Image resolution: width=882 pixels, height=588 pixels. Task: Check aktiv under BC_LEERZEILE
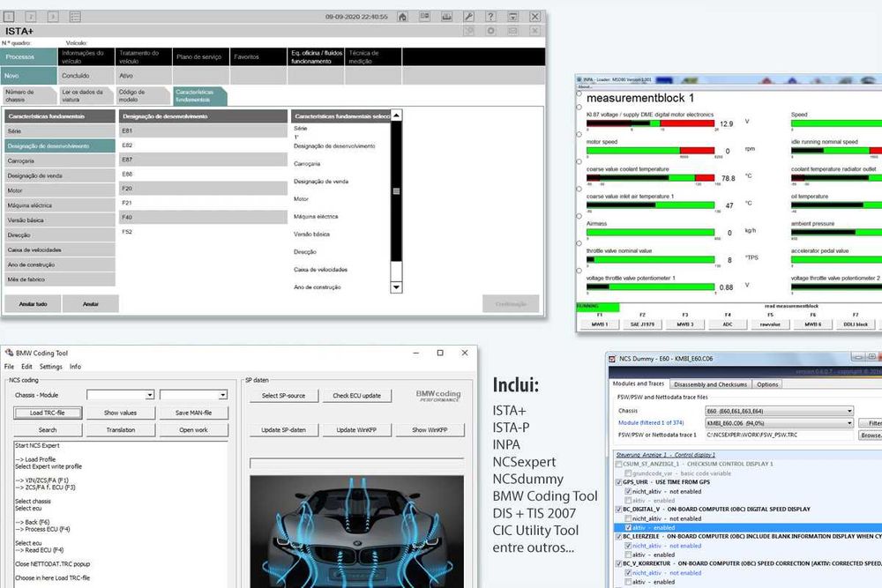pos(628,555)
